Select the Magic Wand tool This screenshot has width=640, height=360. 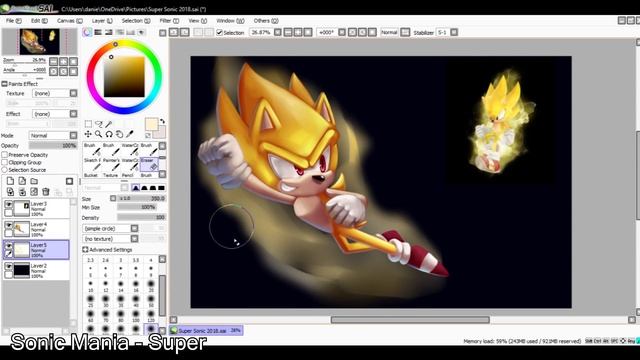point(109,124)
